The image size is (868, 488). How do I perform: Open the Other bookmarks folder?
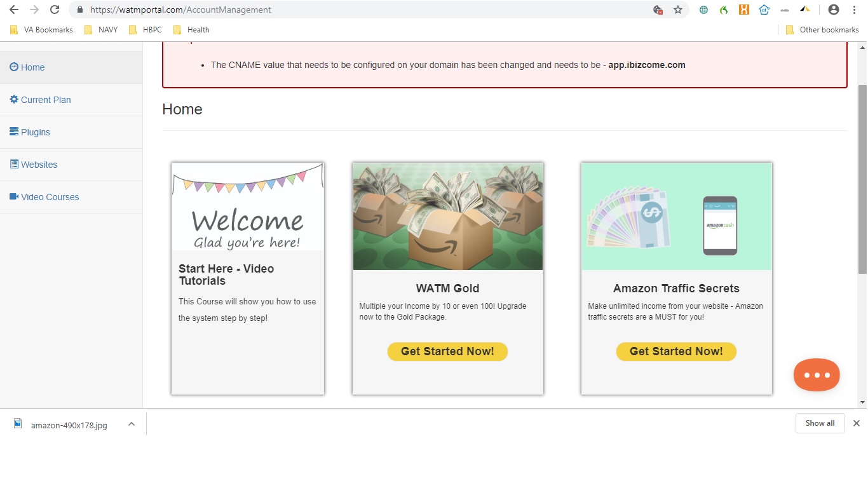tap(822, 30)
